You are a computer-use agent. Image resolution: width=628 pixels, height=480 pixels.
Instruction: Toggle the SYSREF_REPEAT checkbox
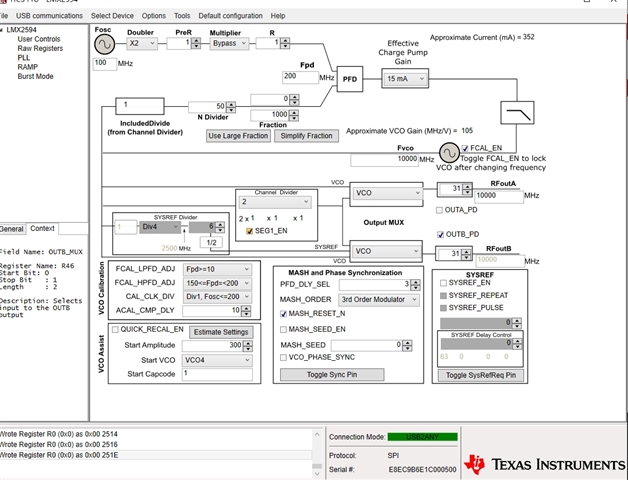coord(443,295)
